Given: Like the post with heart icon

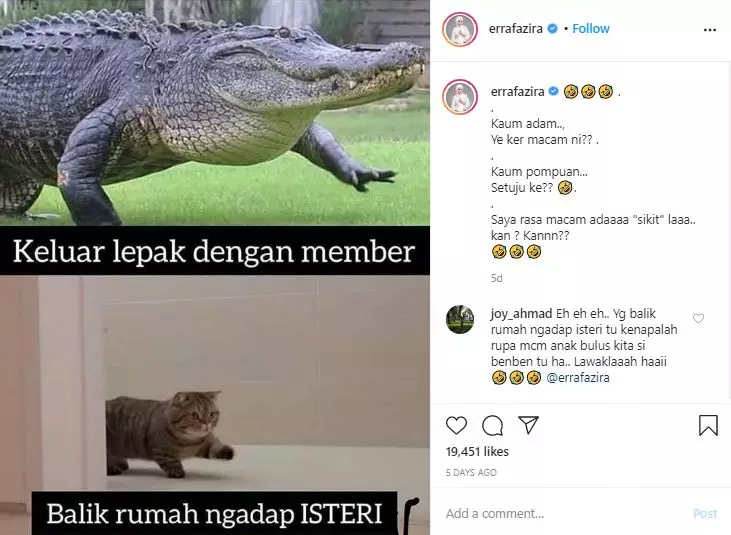Looking at the screenshot, I should (x=456, y=425).
